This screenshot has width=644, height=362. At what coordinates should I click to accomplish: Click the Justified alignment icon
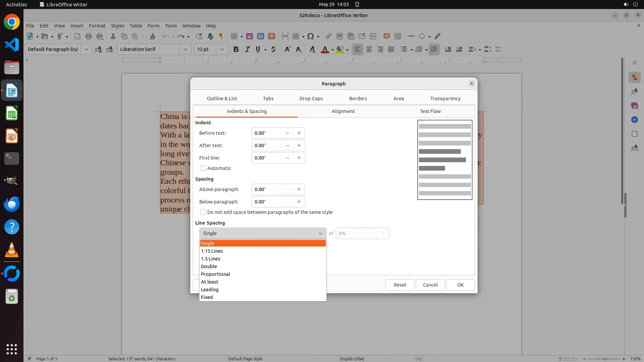391,50
